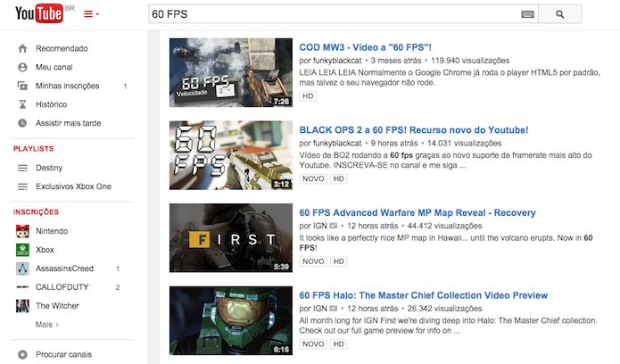Viewport: 620px width, 364px height.
Task: Click the AssassinsCreed channel avatar
Action: (x=22, y=269)
